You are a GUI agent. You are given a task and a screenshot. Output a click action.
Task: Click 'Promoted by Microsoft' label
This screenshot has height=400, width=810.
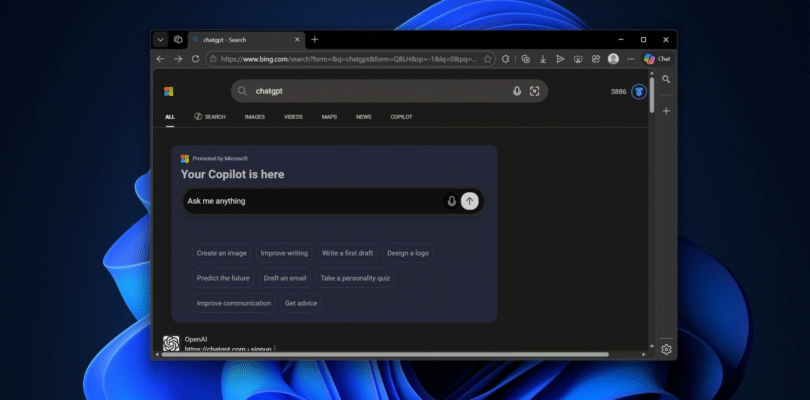click(x=220, y=159)
